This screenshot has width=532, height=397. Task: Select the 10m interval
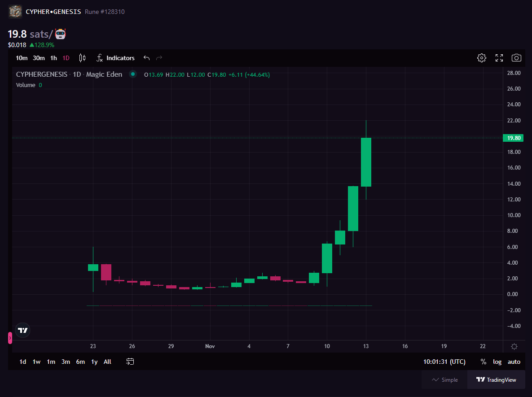(22, 58)
